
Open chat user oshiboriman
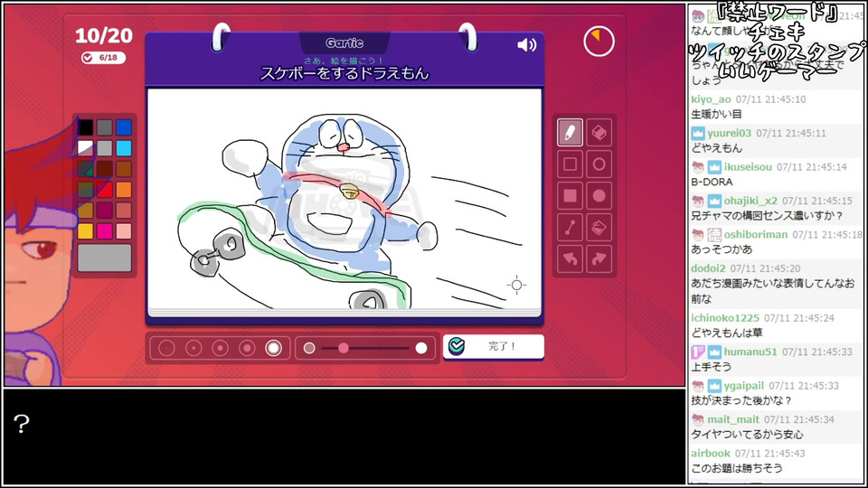pyautogui.click(x=756, y=235)
